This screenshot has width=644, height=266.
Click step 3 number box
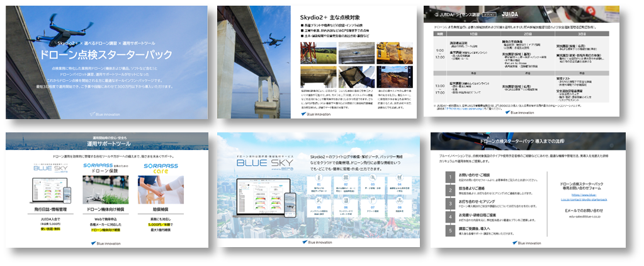[449, 204]
